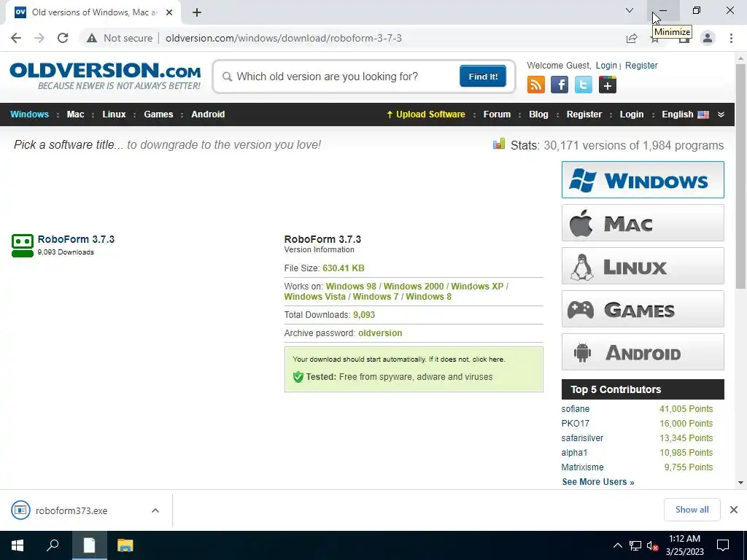Screen dimensions: 747x560
Task: Click the big Mac category banner
Action: 643,223
